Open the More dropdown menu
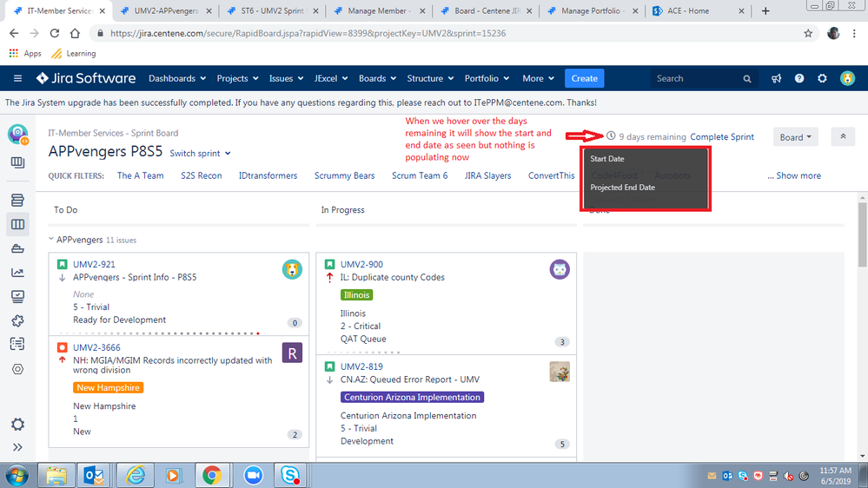This screenshot has height=488, width=868. point(538,78)
